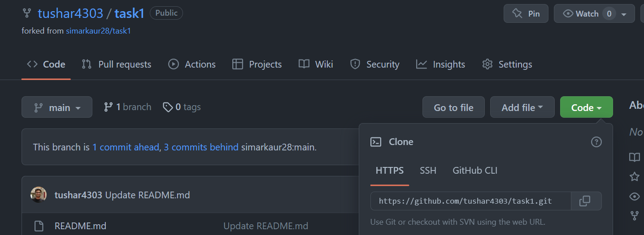Open tushar4303 commit author link

[x=78, y=195]
